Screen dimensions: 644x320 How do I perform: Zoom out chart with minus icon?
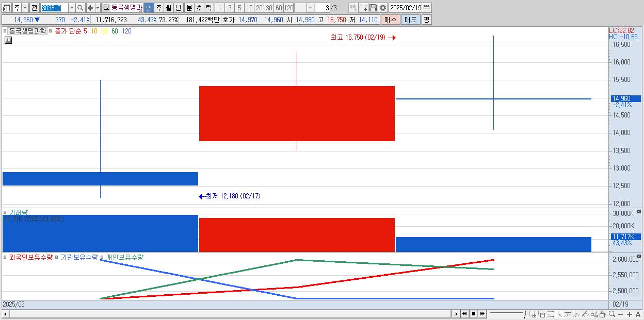click(621, 314)
